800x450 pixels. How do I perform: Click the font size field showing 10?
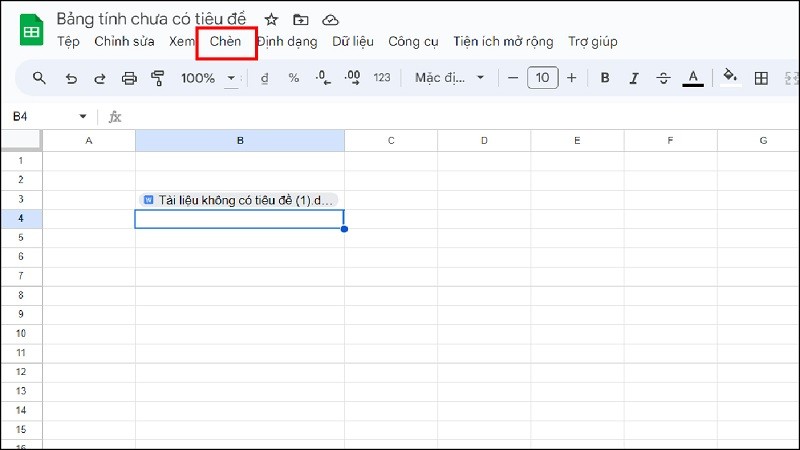coord(542,78)
